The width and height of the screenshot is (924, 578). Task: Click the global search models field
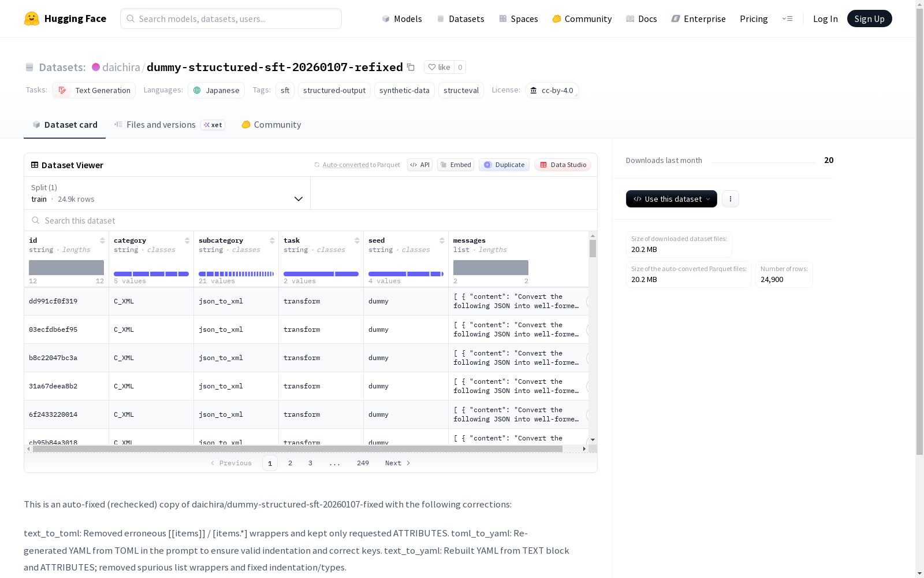point(231,18)
